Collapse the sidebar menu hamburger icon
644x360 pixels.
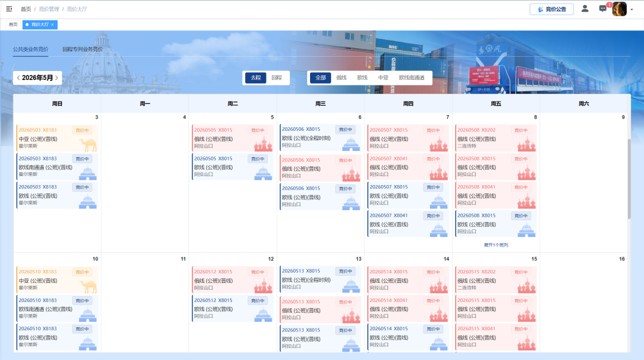9,9
